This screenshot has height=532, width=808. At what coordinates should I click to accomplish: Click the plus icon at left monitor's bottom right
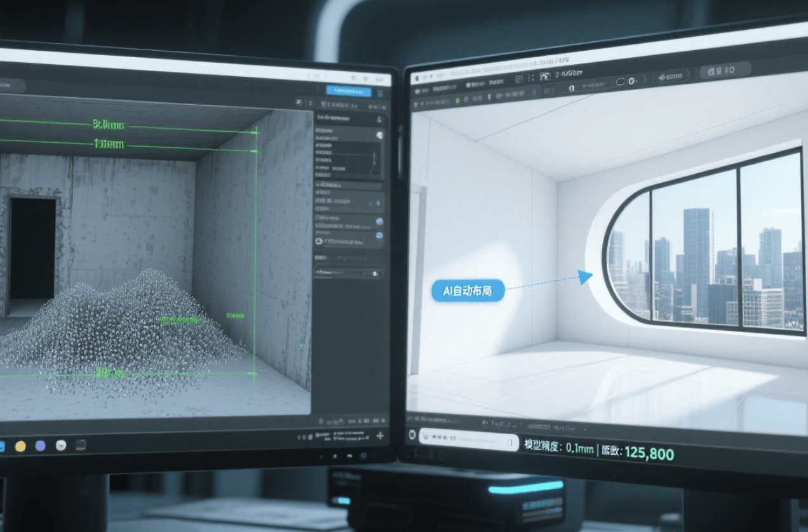pyautogui.click(x=380, y=436)
